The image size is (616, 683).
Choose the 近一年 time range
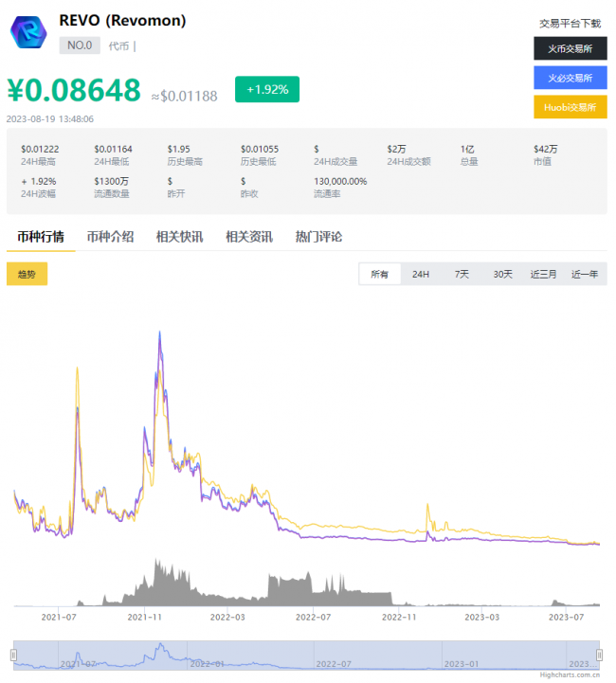[x=585, y=274]
